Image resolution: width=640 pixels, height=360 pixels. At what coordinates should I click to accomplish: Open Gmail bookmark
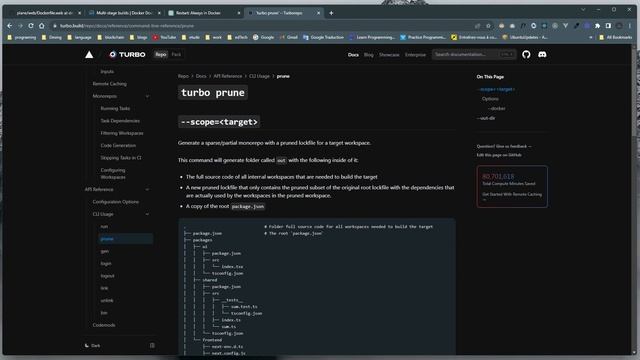(x=289, y=37)
